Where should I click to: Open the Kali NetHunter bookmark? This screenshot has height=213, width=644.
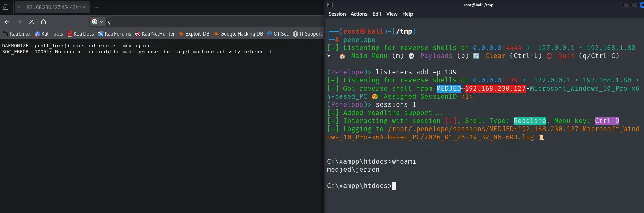155,34
